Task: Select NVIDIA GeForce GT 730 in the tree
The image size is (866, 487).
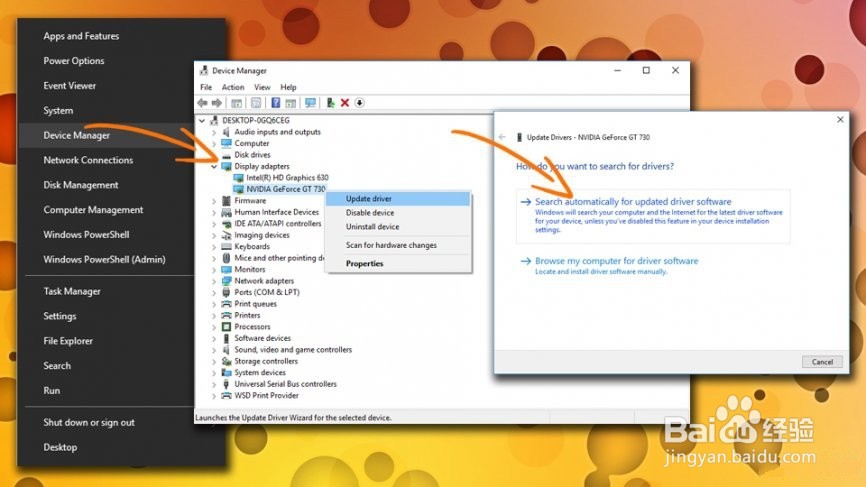Action: (286, 189)
